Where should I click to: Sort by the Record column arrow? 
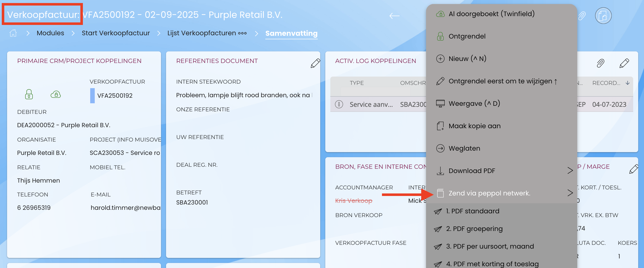tap(628, 83)
